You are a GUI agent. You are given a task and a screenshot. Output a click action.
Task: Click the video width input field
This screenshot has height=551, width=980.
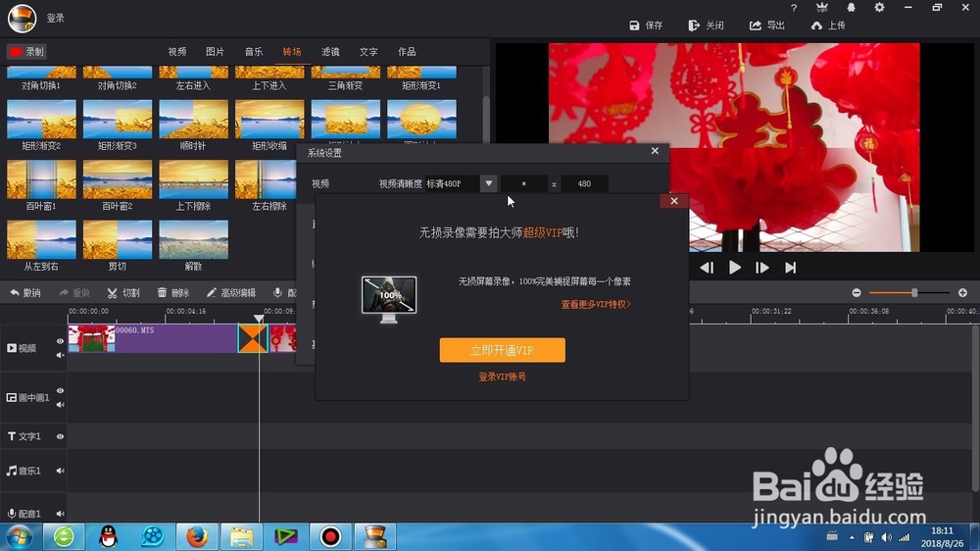point(523,183)
